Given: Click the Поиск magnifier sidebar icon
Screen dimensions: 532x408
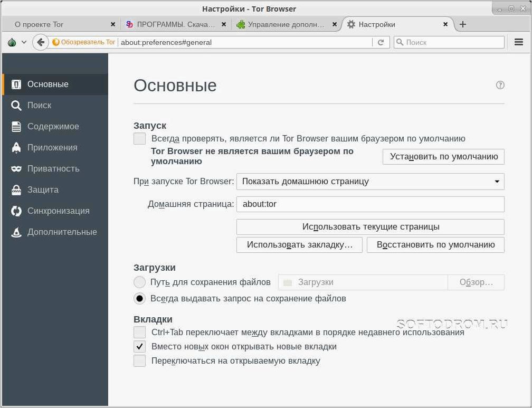Looking at the screenshot, I should (16, 105).
